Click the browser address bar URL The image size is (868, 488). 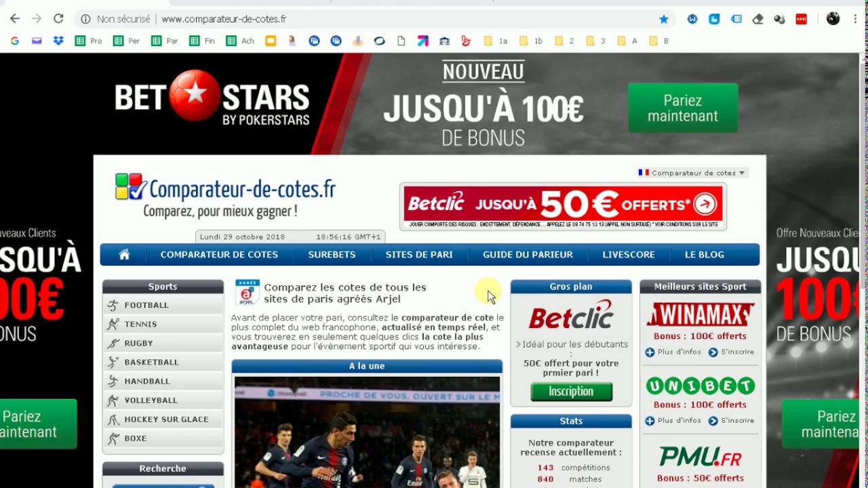(224, 19)
